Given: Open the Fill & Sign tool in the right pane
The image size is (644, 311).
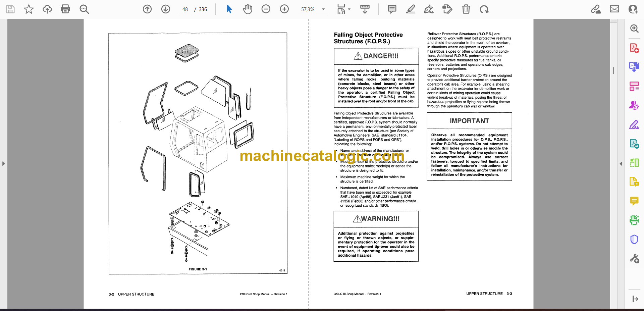Looking at the screenshot, I should 634,125.
